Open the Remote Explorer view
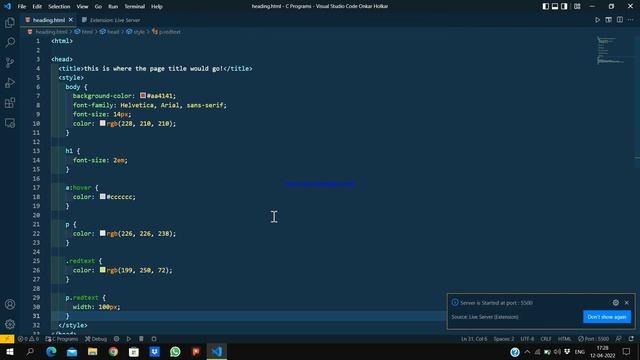 pos(10,122)
